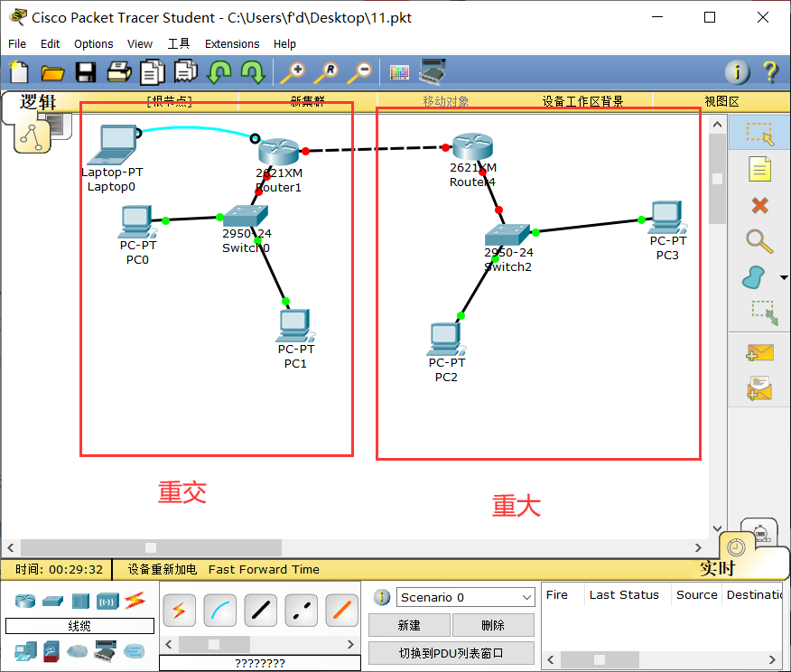Viewport: 791px width, 672px height.
Task: Choose the Inspect magnifier tool
Action: [759, 242]
